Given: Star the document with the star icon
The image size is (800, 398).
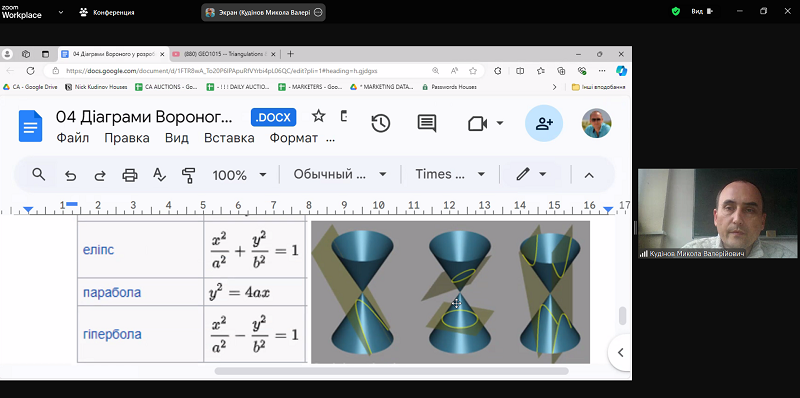Looking at the screenshot, I should [x=318, y=116].
